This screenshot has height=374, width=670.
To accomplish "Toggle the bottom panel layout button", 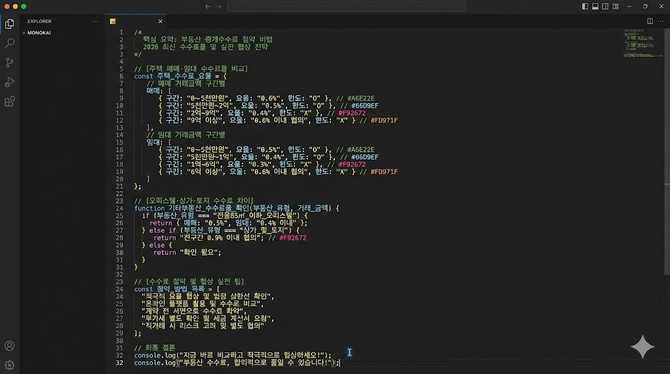I will 595,6.
